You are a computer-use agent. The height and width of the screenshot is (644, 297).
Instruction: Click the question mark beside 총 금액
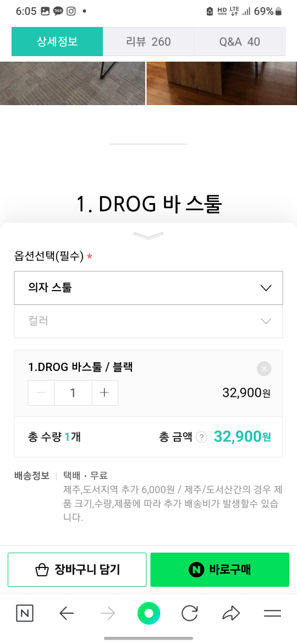(201, 438)
